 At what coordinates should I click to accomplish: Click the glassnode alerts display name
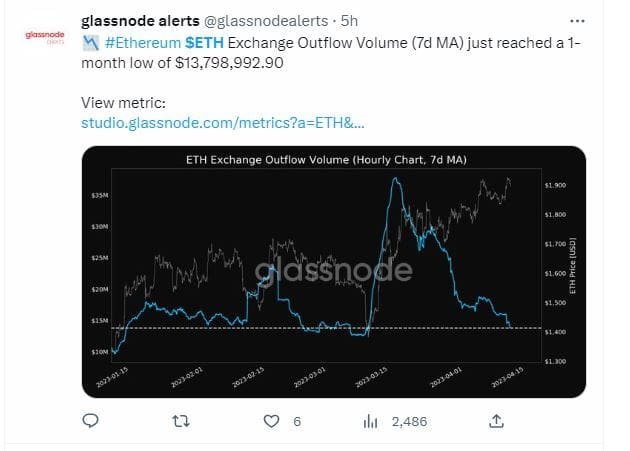pos(134,22)
